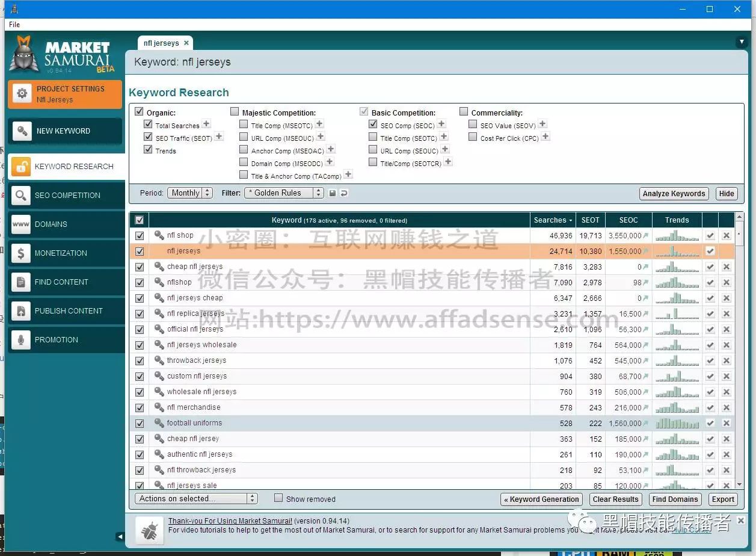Click plus icon next to Cost Per Click
Image resolution: width=756 pixels, height=556 pixels.
pyautogui.click(x=545, y=137)
